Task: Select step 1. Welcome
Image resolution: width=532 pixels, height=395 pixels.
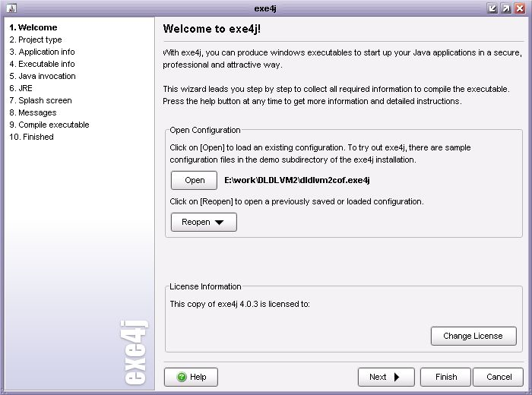Action: click(x=33, y=27)
